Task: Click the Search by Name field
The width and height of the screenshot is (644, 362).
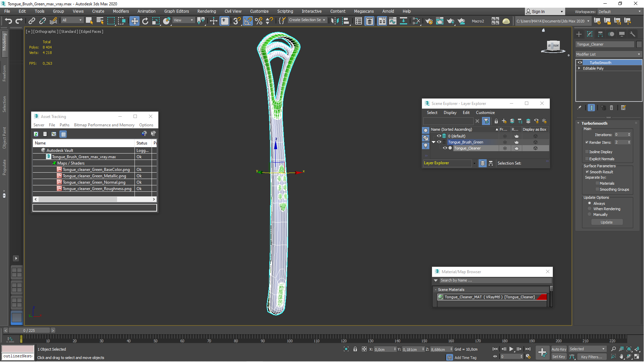Action: point(495,280)
